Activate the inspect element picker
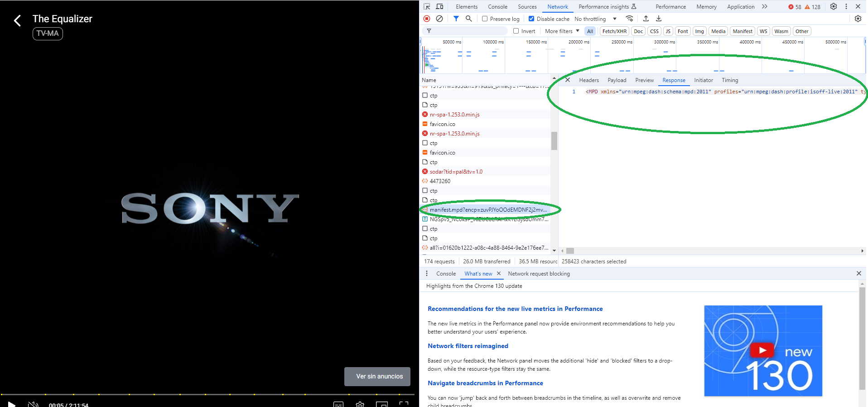Screen dimensions: 868x407 (x=427, y=7)
